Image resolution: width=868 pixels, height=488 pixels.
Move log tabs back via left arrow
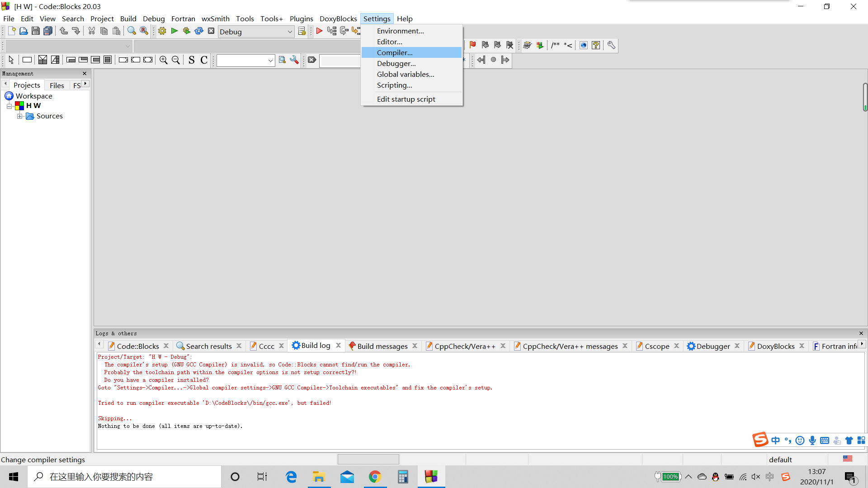pos(99,344)
